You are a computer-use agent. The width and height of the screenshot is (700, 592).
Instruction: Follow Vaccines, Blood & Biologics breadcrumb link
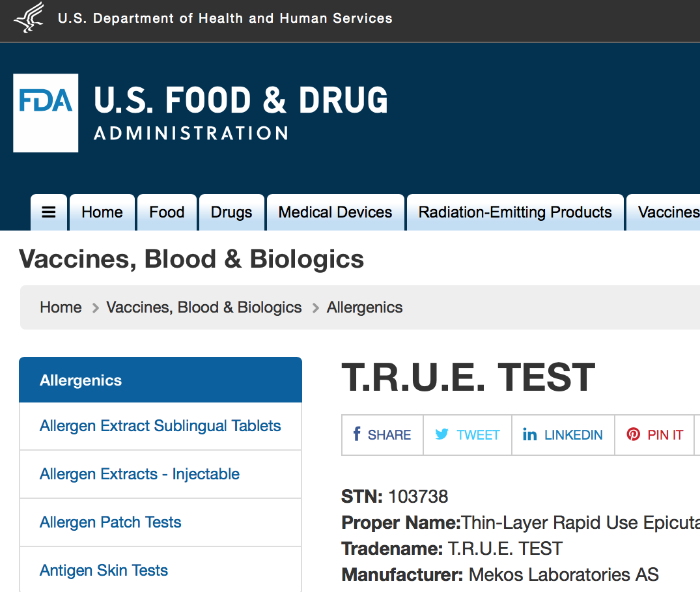coord(204,307)
